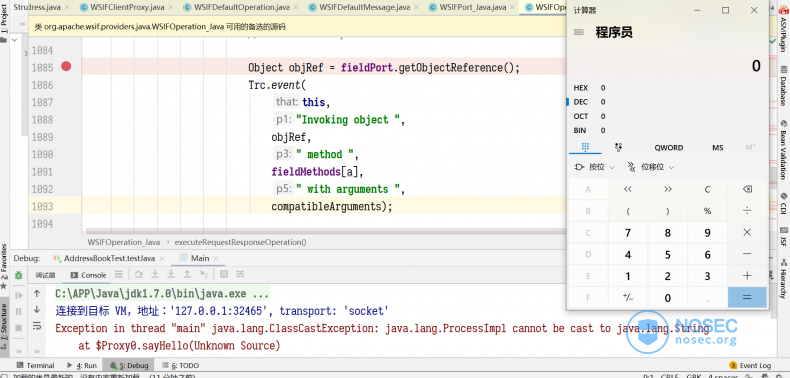Screen dimensions: 790x378
Task: Switch to WSIFClientProxy.java editor tab
Action: tap(126, 7)
